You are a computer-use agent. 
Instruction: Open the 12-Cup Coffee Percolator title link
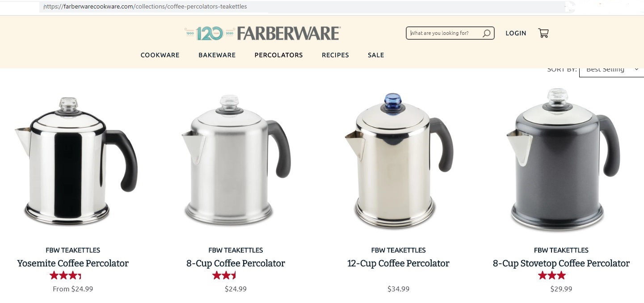click(398, 263)
